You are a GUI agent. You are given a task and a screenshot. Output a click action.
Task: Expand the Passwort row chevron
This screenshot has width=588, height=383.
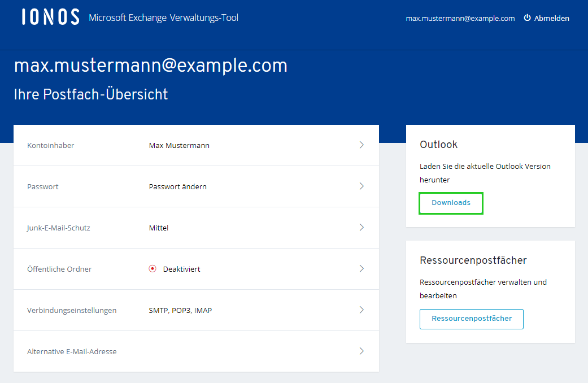point(361,186)
